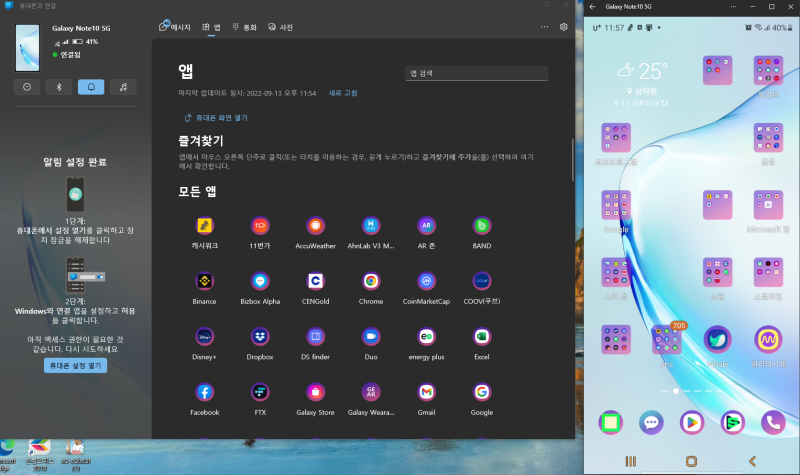800x475 pixels.
Task: Toggle the phone sound bell button
Action: click(x=91, y=87)
